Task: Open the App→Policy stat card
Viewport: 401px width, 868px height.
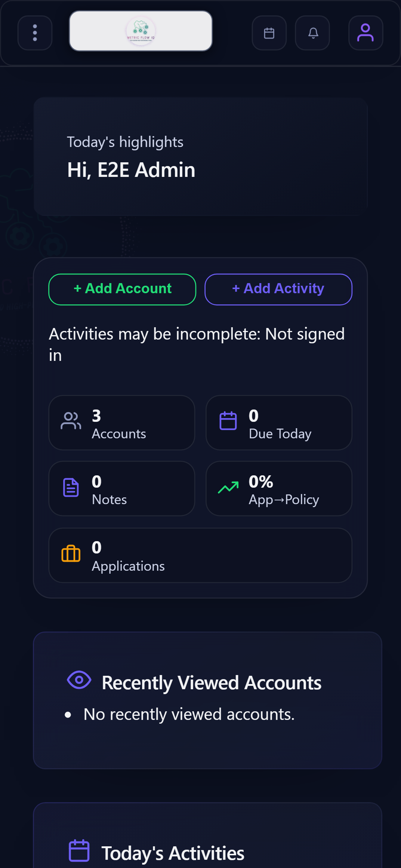Action: pos(279,488)
